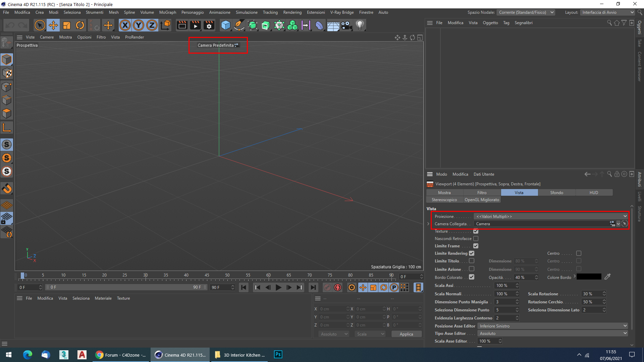Render the active view clapperboard icon
644x362 pixels.
pos(182,25)
